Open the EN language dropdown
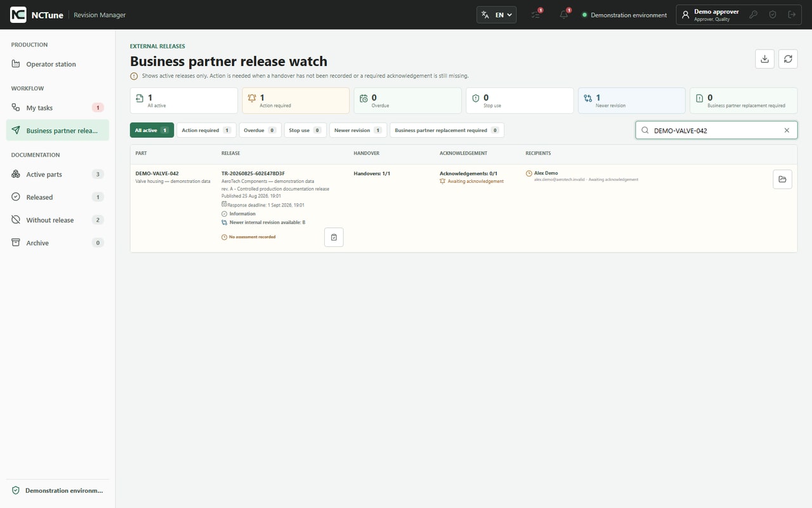Viewport: 812px width, 508px height. 497,15
